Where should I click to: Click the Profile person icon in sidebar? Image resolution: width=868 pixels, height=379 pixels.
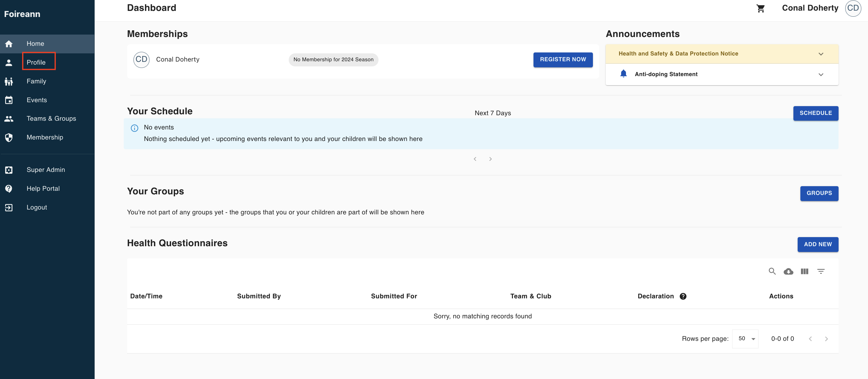click(9, 63)
